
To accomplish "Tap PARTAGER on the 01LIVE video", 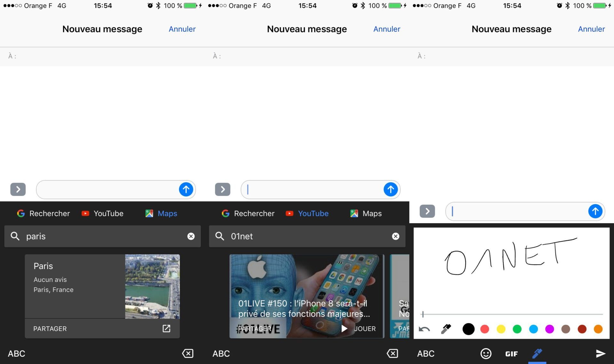I will (x=255, y=328).
